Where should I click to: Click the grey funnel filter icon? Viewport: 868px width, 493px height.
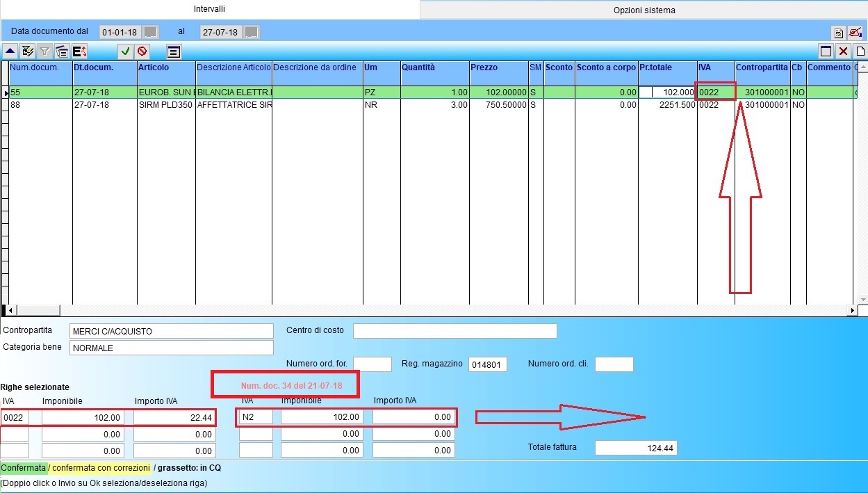pos(44,51)
